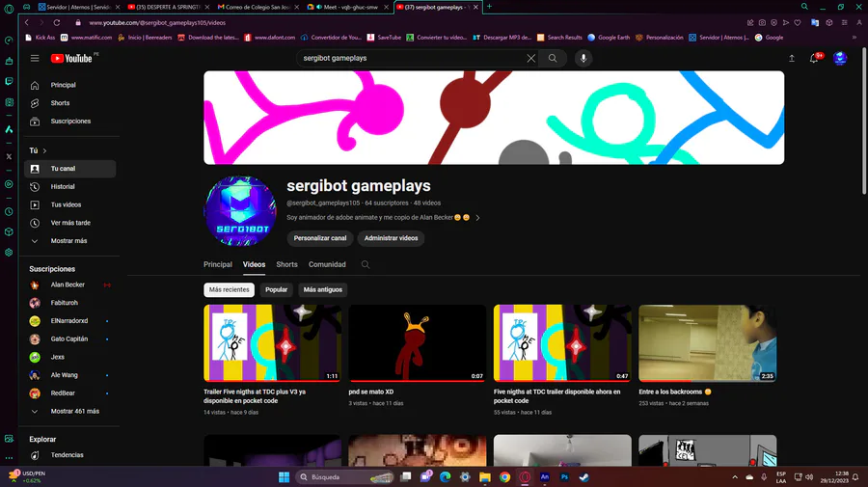Image resolution: width=868 pixels, height=487 pixels.
Task: Select the Más antiguos filter chip
Action: [x=323, y=289]
